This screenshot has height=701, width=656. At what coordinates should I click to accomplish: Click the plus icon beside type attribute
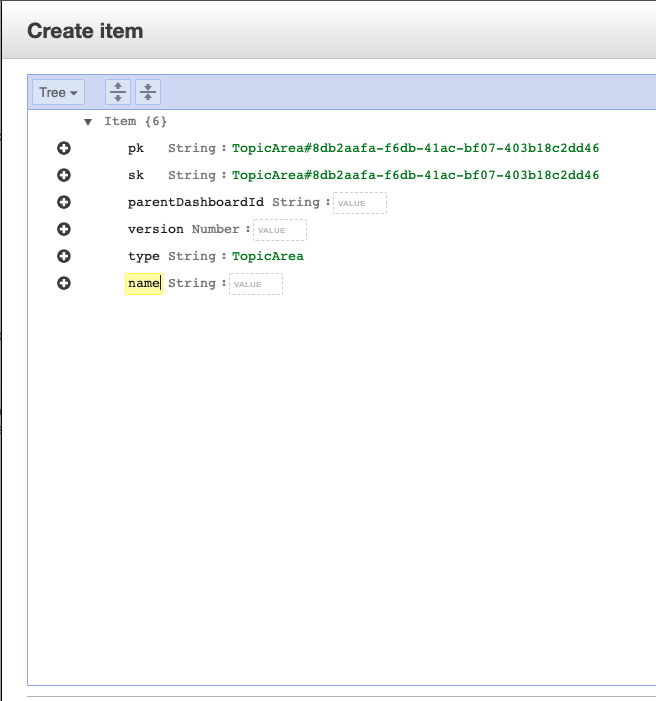click(x=64, y=256)
